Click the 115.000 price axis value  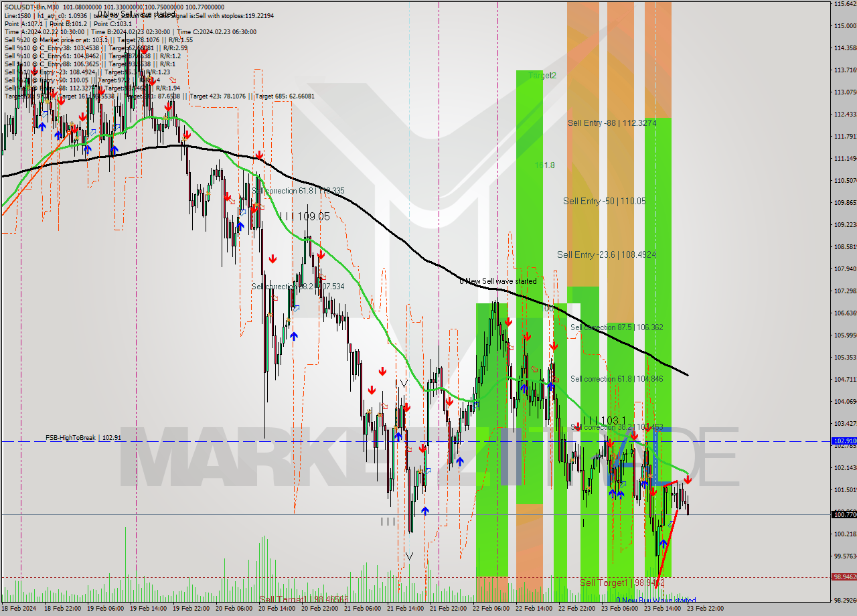pos(845,26)
